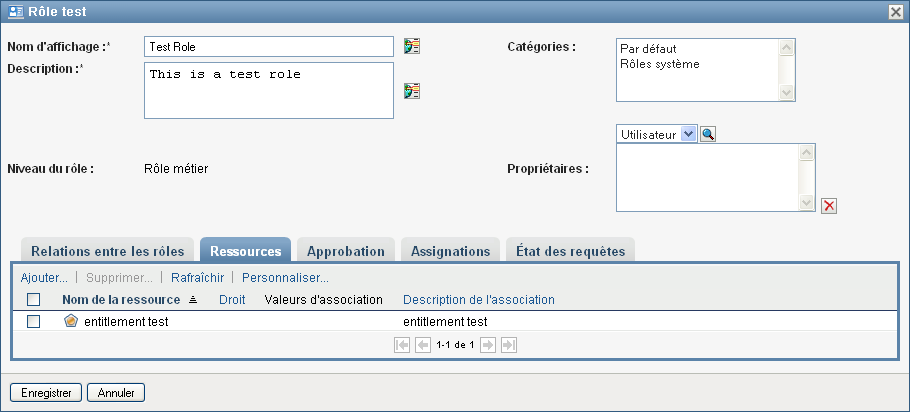Screen dimensions: 910x412
Task: Open the Personnaliser link
Action: (x=285, y=277)
